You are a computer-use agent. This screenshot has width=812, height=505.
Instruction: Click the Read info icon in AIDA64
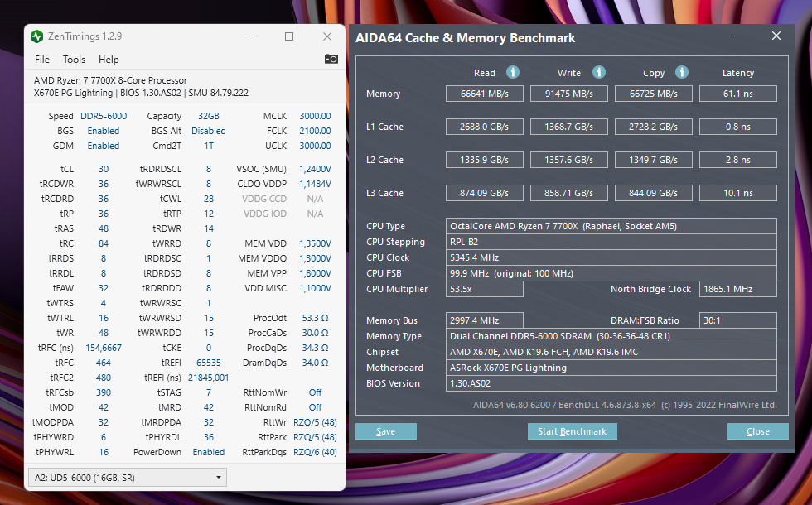[x=513, y=73]
